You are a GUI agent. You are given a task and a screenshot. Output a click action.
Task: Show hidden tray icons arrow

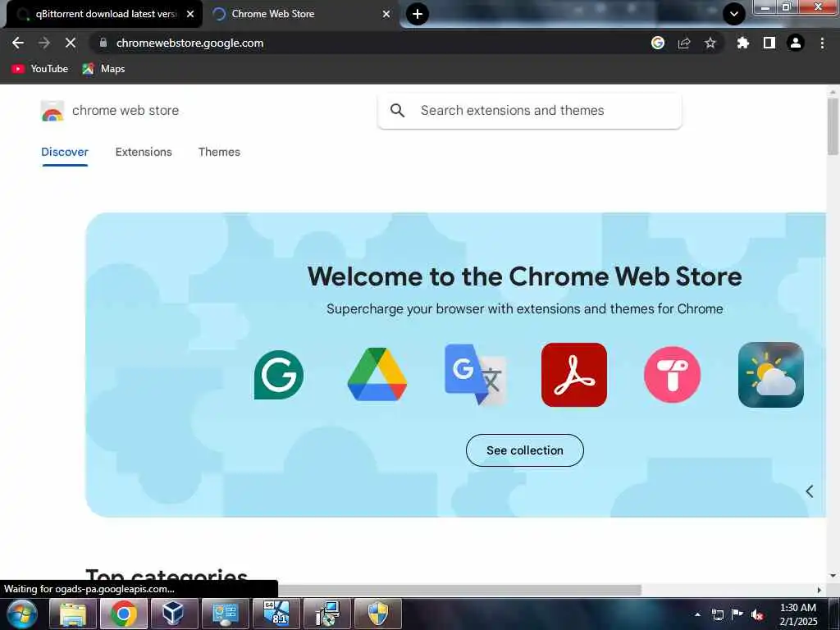pos(697,614)
